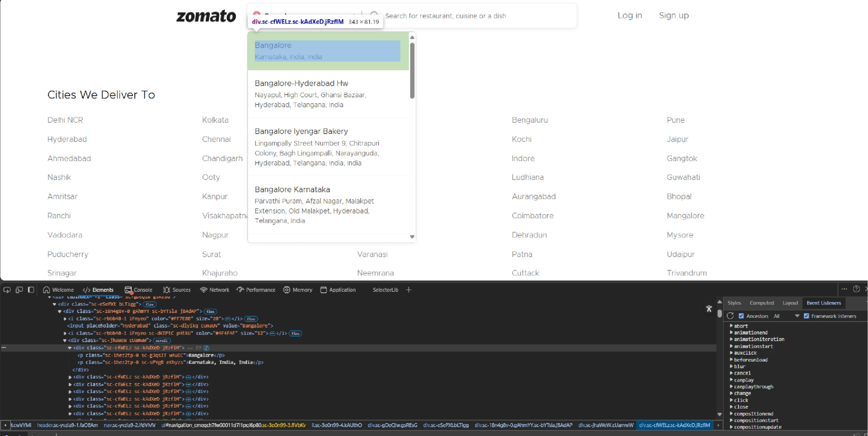
Task: Expand the auxclick event listener
Action: 731,353
